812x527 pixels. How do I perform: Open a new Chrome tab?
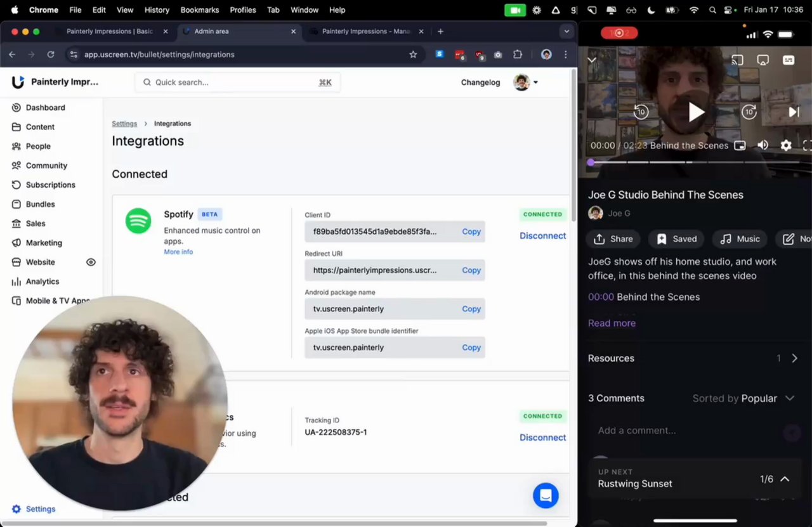pos(440,31)
